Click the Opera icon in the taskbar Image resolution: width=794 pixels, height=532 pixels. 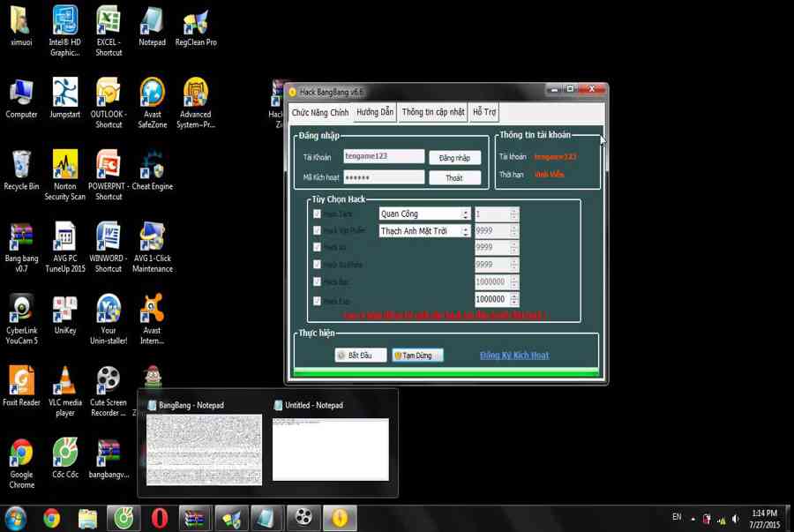click(x=160, y=518)
